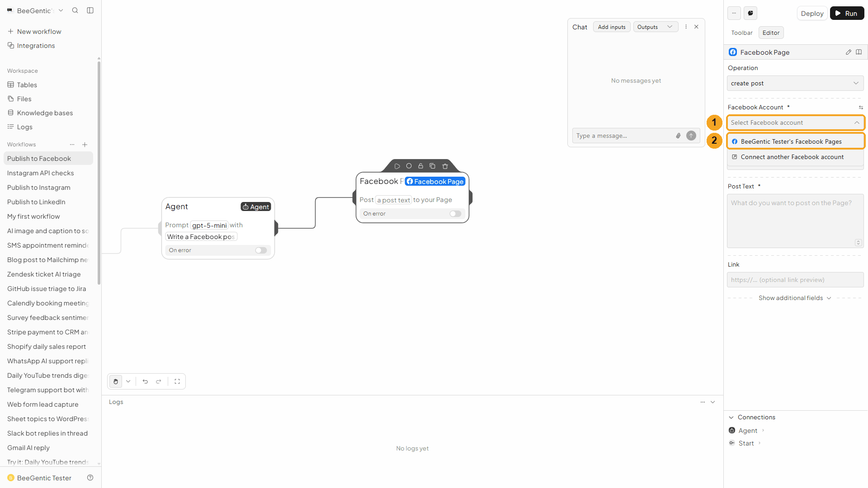Close the Chat panel

697,27
